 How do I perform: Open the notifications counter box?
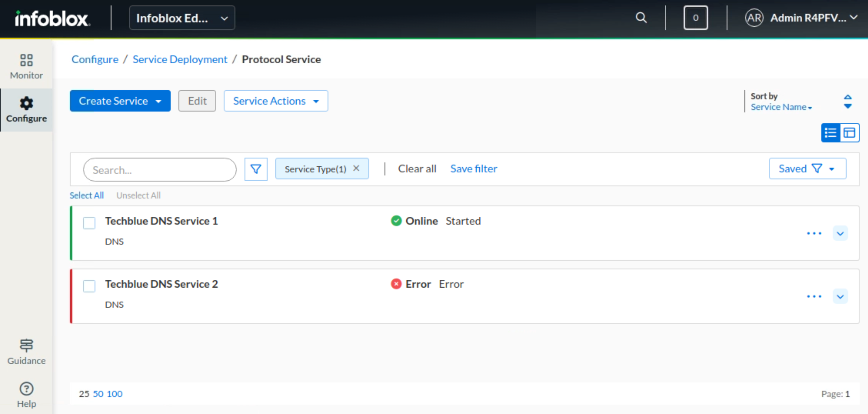(695, 18)
